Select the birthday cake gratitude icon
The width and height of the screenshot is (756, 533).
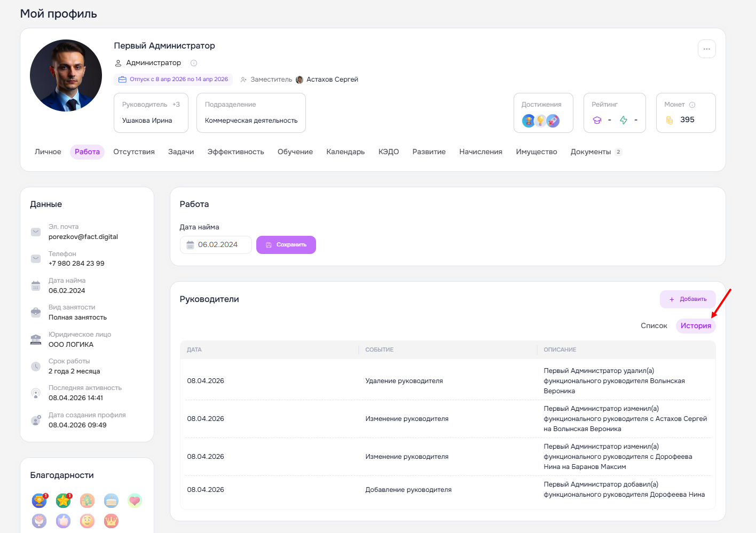pos(111,500)
